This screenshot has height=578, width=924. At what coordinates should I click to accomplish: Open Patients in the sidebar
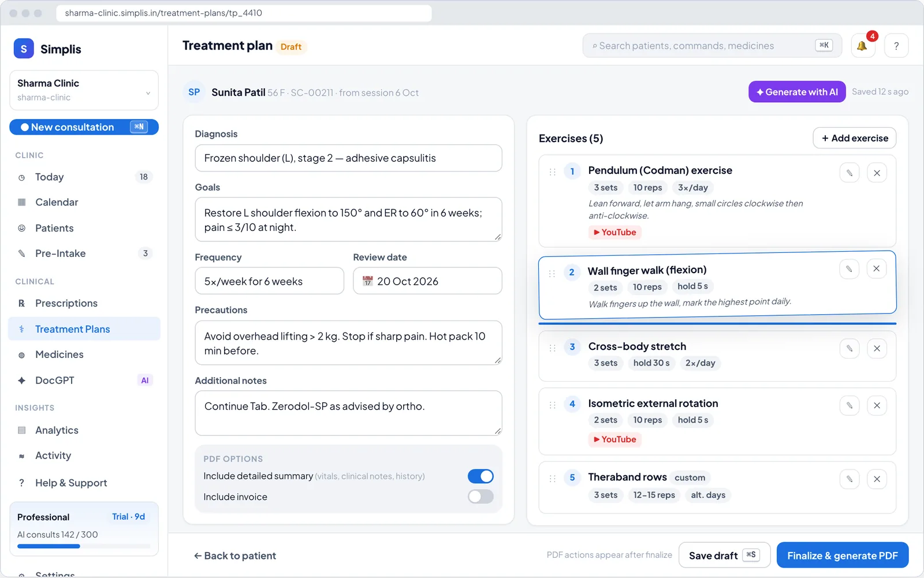tap(84, 228)
